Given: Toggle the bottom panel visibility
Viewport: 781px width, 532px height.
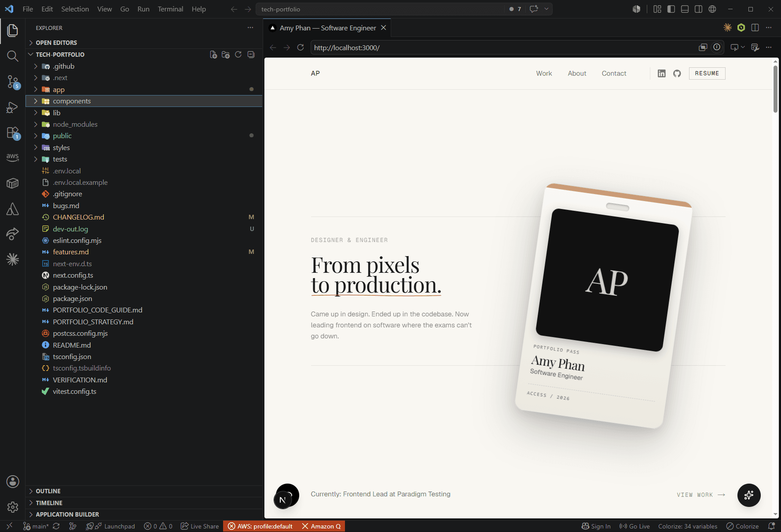Looking at the screenshot, I should pyautogui.click(x=685, y=9).
